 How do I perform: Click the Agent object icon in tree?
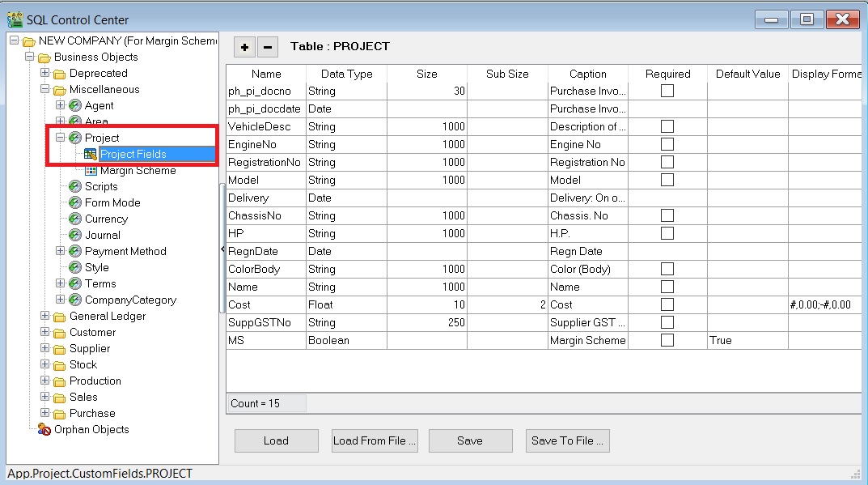[x=75, y=105]
